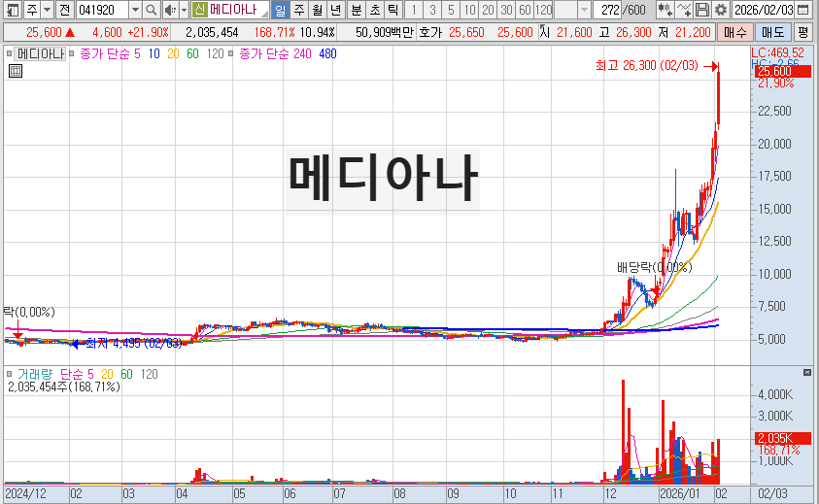819x504 pixels.
Task: Select the top-toolbar 10 interval button
Action: tap(469, 10)
